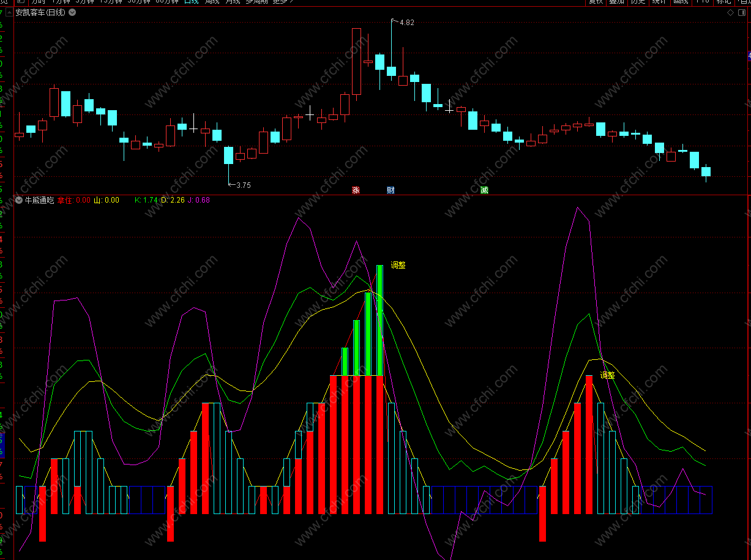
Task: Click the 3.75 low price label
Action: coord(244,185)
